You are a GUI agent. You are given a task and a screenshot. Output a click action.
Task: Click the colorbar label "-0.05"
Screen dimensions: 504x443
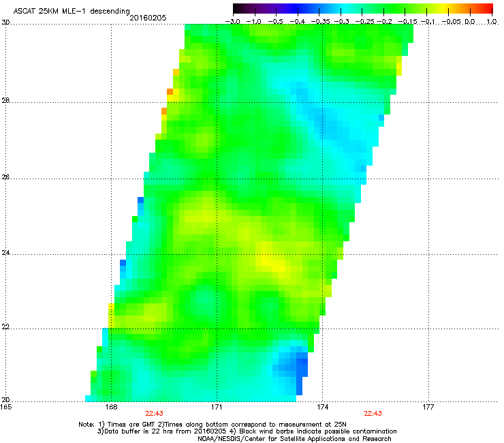pyautogui.click(x=452, y=22)
